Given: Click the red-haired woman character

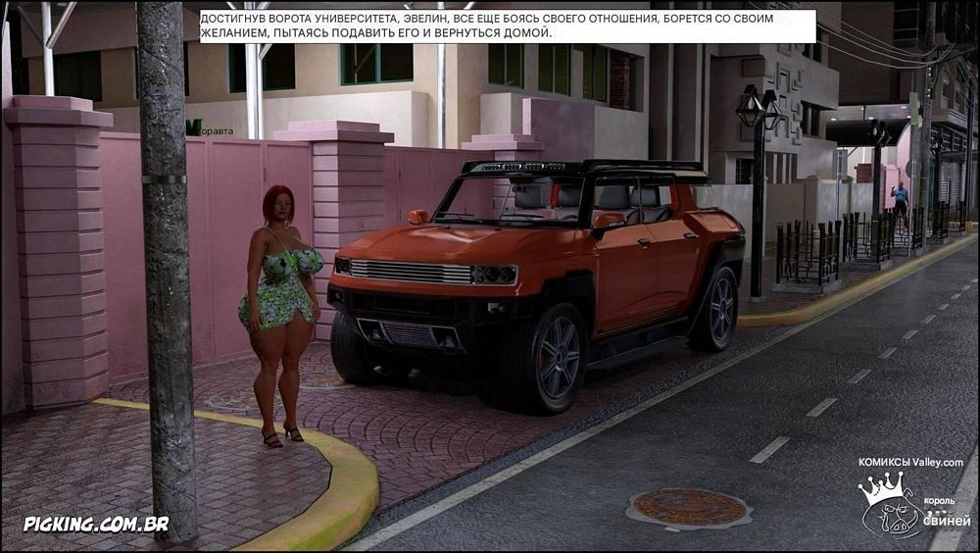Looking at the screenshot, I should (x=281, y=304).
